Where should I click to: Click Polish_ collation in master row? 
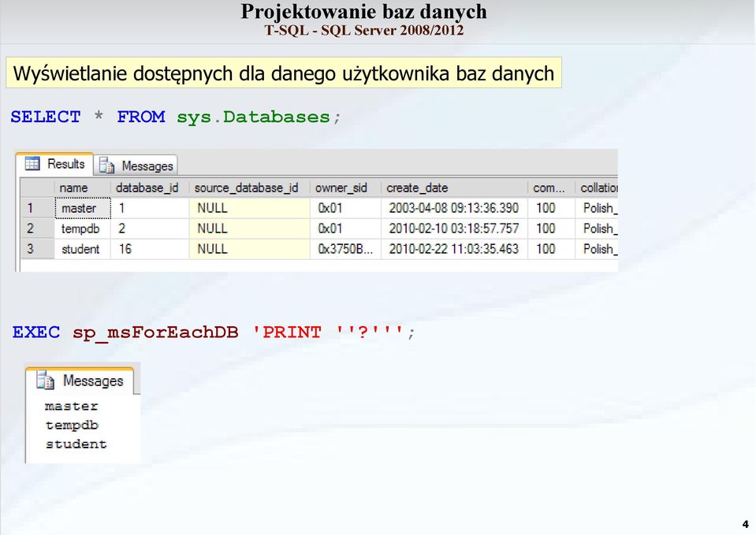(x=597, y=208)
